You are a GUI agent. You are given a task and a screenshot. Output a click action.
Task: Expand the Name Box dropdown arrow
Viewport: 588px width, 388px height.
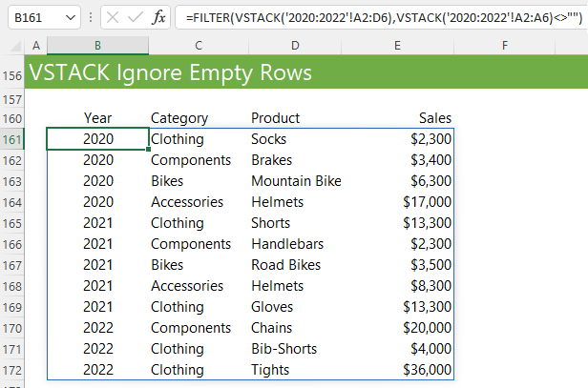tap(71, 17)
